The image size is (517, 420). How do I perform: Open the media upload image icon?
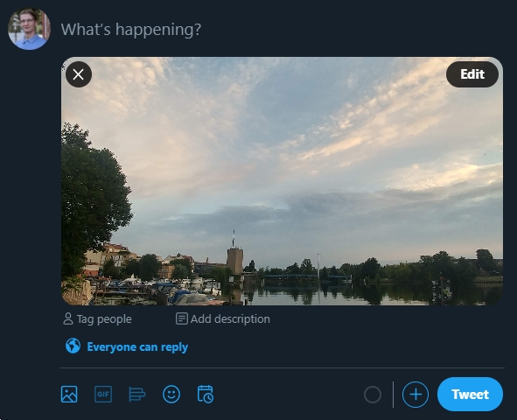[69, 395]
